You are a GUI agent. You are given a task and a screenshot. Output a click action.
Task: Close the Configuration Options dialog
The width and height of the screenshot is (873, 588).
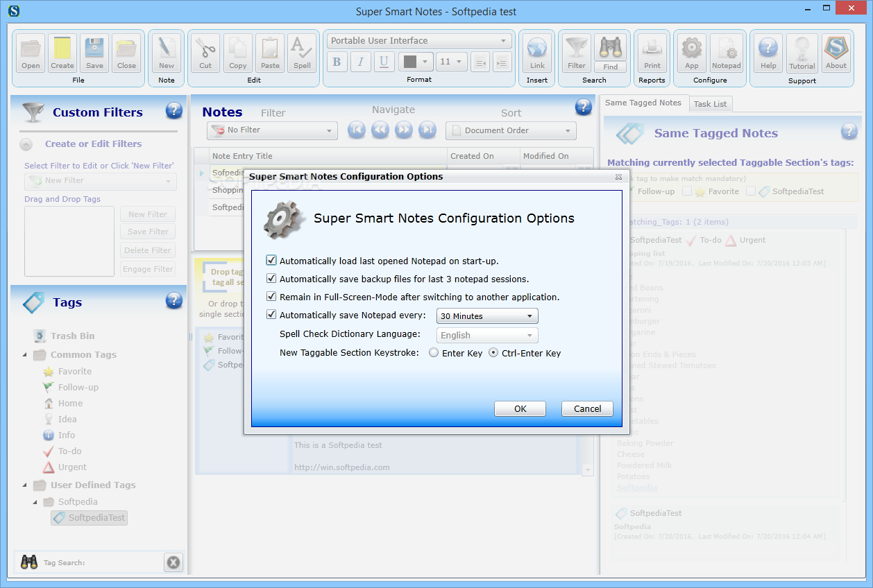tap(618, 178)
